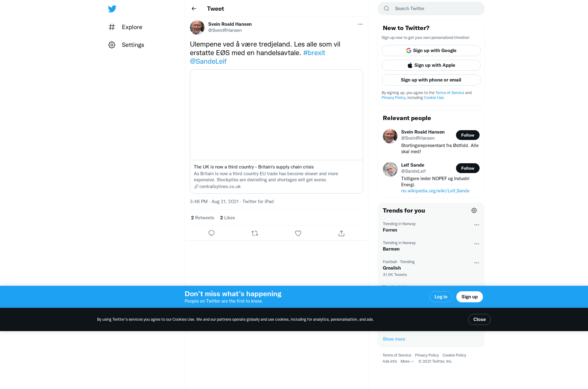The image size is (588, 389).
Task: Open more options for Grealish trend
Action: pos(477,263)
